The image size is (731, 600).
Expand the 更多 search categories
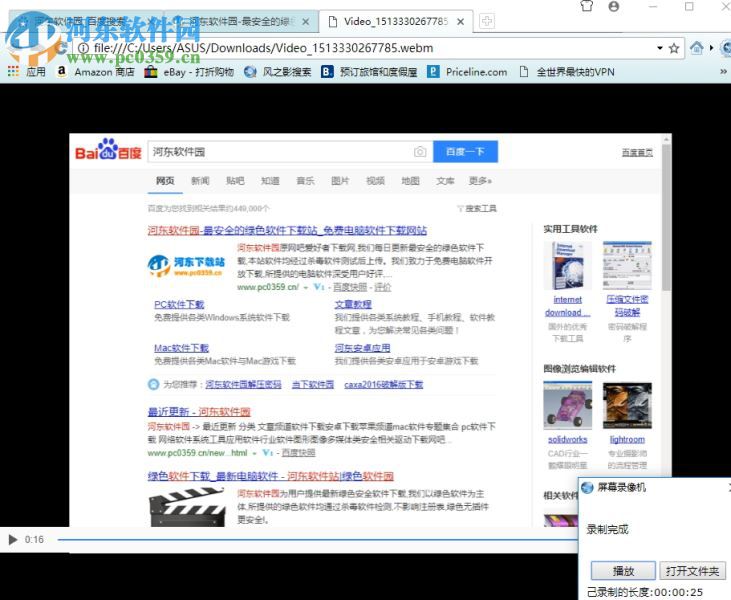[480, 181]
